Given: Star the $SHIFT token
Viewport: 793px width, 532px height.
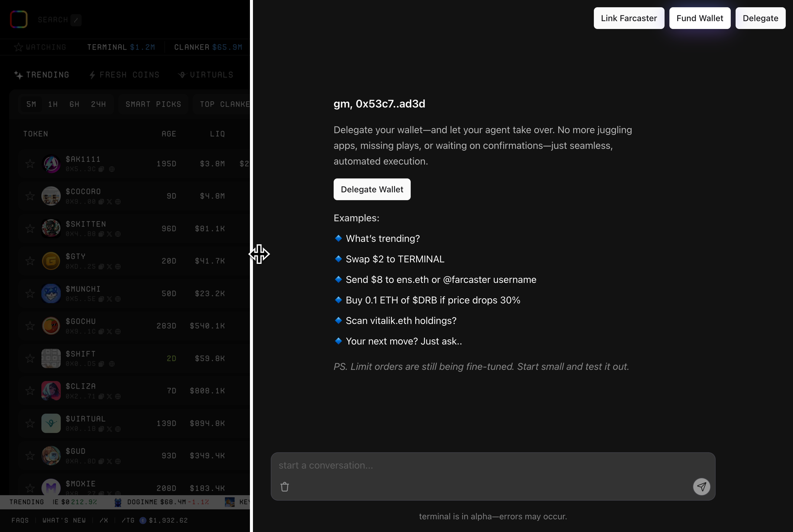Looking at the screenshot, I should tap(30, 358).
